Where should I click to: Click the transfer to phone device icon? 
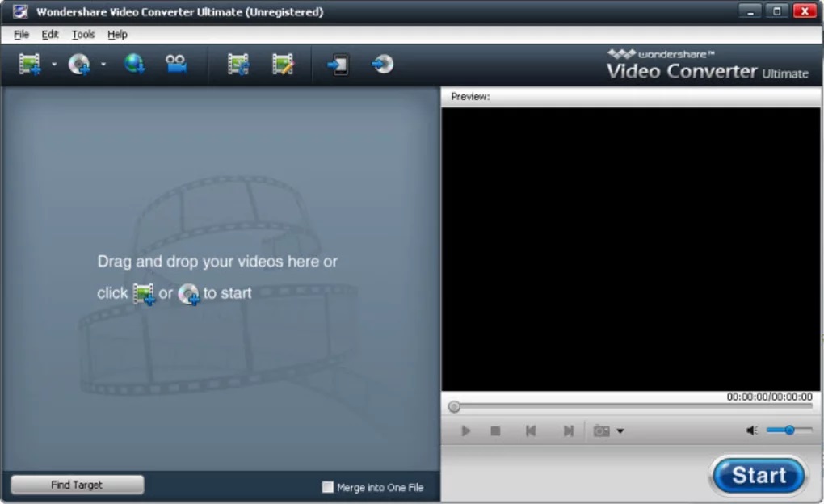(x=338, y=65)
